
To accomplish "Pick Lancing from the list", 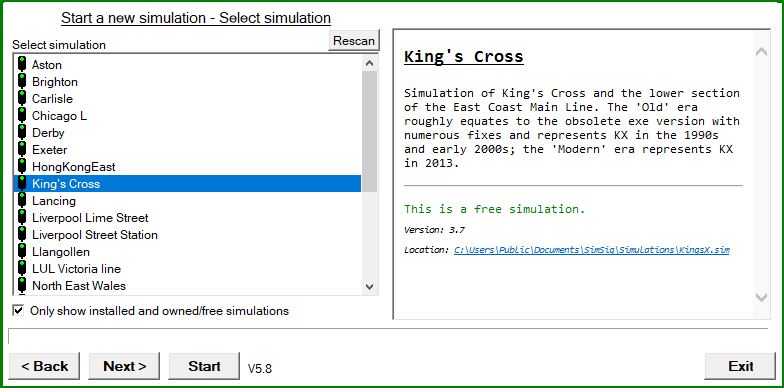I will (x=188, y=200).
